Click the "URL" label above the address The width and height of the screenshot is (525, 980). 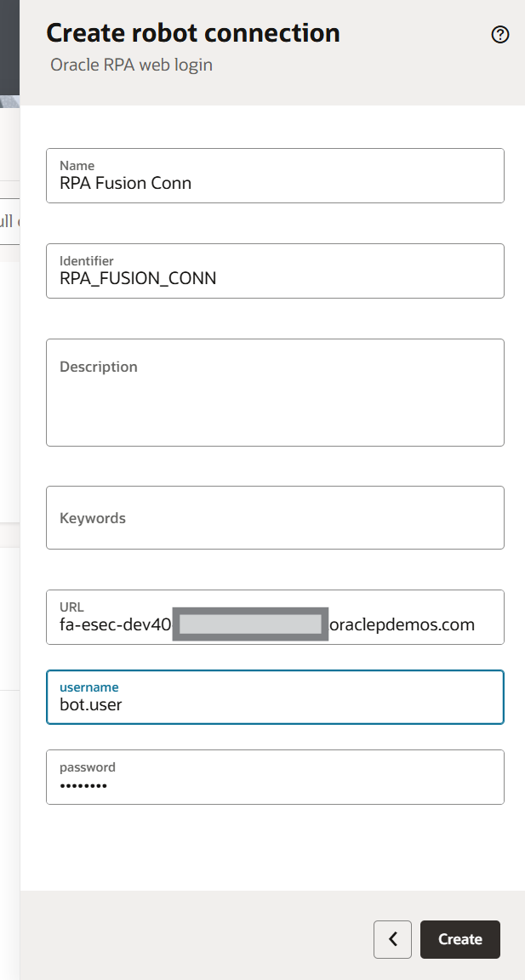tap(71, 607)
